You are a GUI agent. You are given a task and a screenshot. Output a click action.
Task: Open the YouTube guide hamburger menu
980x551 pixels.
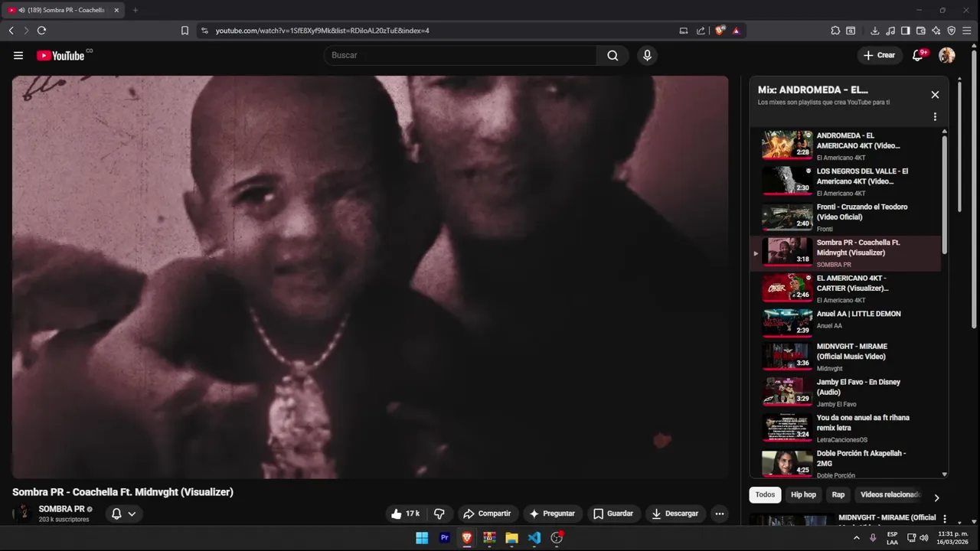pyautogui.click(x=18, y=55)
